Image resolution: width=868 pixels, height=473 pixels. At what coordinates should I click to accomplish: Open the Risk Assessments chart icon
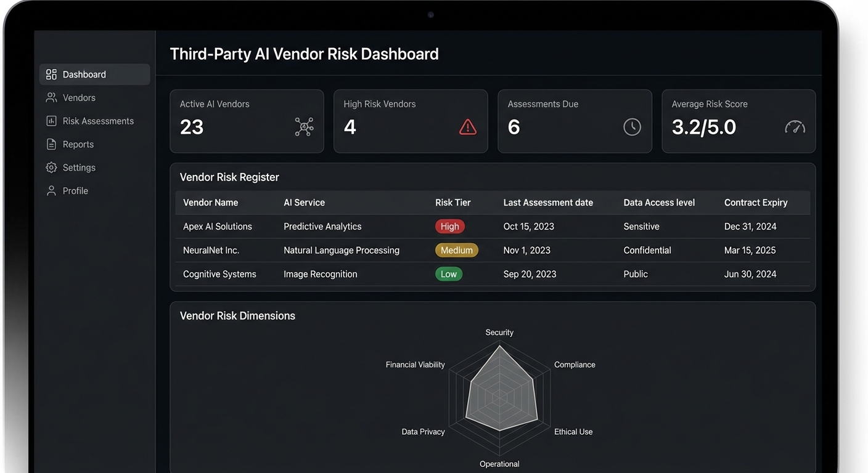(51, 121)
